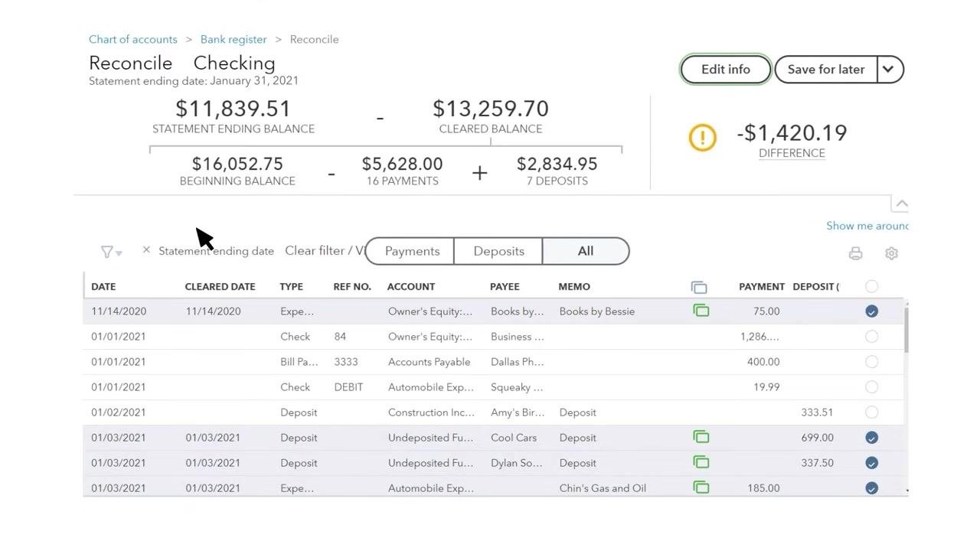Open the filter funnel icon
980x551 pixels.
point(111,252)
